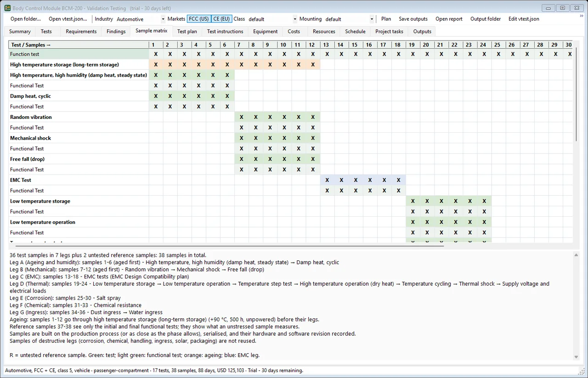
Task: Click the notes panel scroll up arrow
Action: [x=576, y=254]
